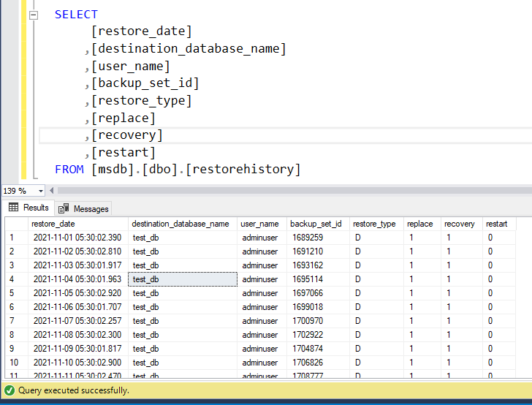
Task: Click backup_set_id value 1691210
Action: pyautogui.click(x=318, y=251)
